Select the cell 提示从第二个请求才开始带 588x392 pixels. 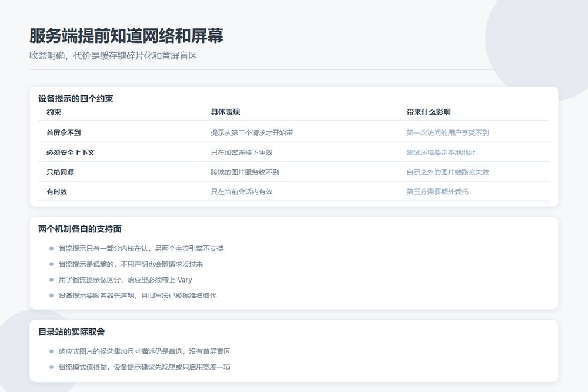point(252,132)
